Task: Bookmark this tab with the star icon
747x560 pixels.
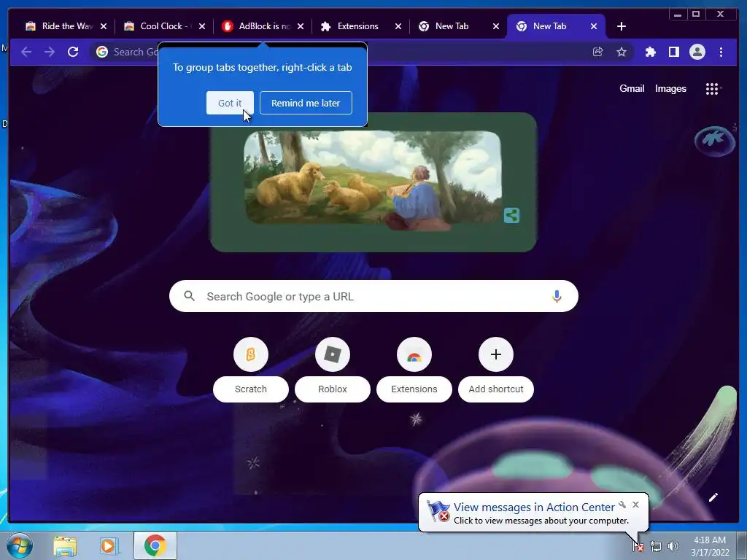Action: (x=622, y=52)
